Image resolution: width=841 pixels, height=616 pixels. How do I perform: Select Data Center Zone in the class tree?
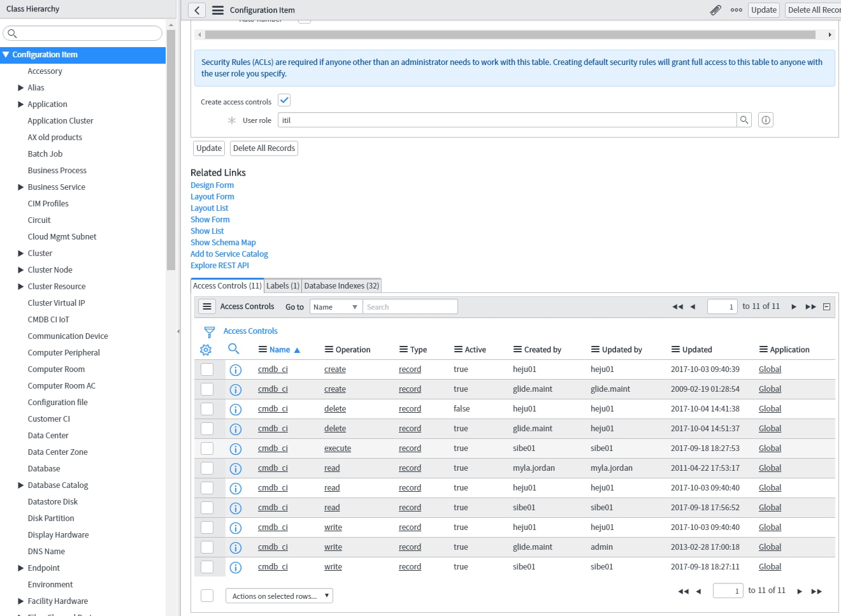[57, 452]
